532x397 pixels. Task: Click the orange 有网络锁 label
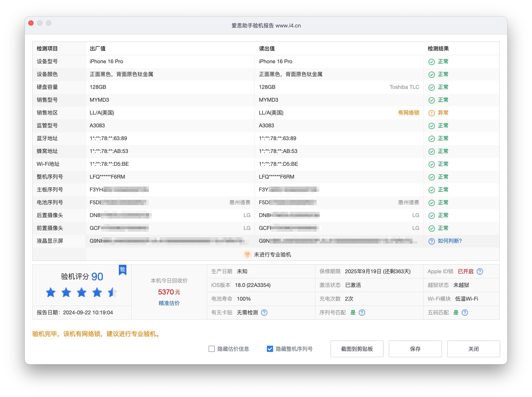[x=408, y=113]
